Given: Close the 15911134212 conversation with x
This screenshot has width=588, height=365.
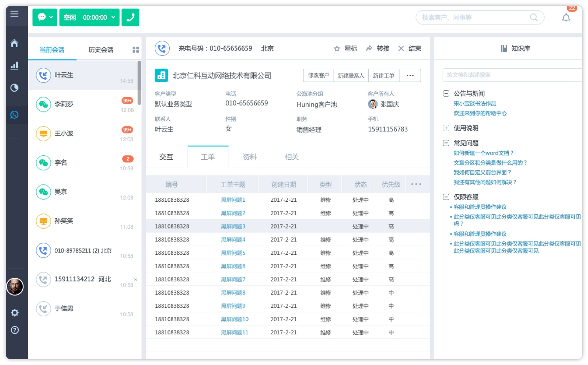Looking at the screenshot, I should (x=136, y=279).
